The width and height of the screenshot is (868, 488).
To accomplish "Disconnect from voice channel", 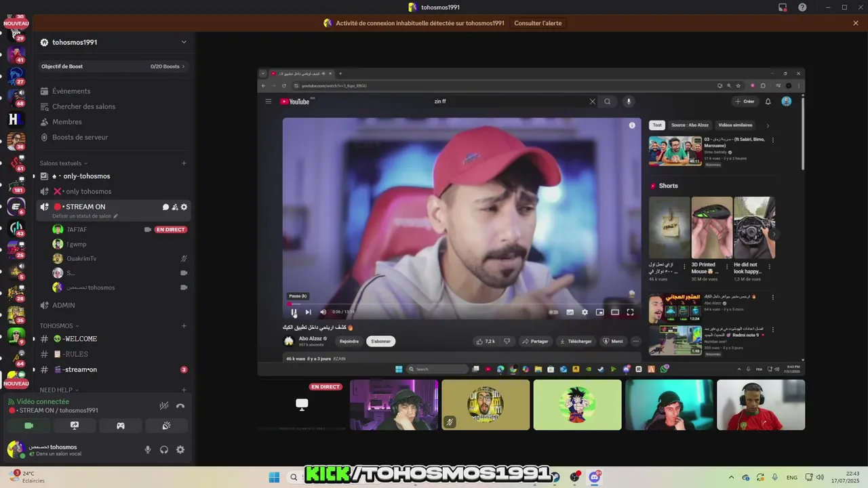I will click(180, 406).
